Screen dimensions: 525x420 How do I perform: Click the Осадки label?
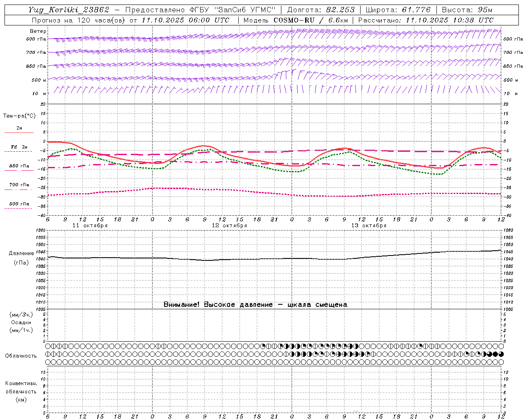(21, 322)
